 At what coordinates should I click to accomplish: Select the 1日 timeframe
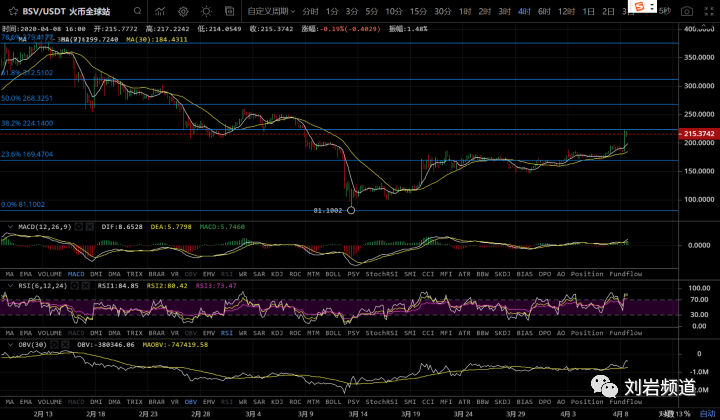click(x=588, y=11)
